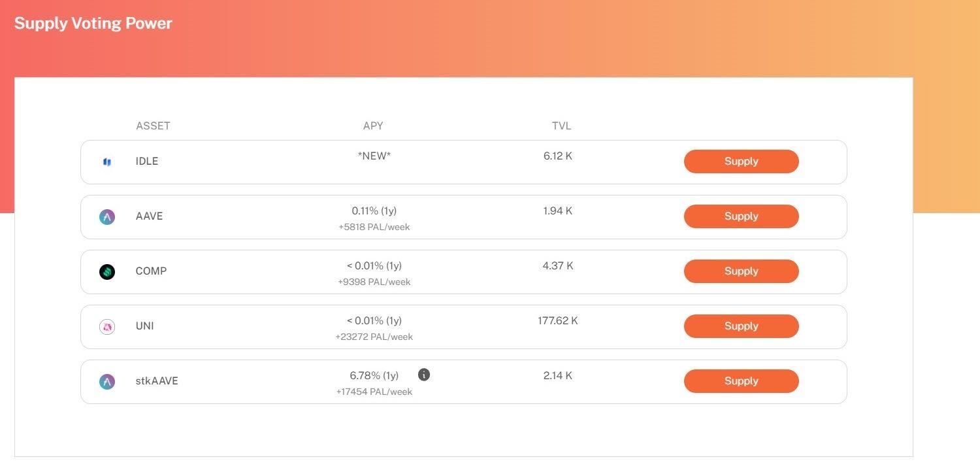Click the COMP token icon
Screen dimensions: 980x474
point(107,272)
